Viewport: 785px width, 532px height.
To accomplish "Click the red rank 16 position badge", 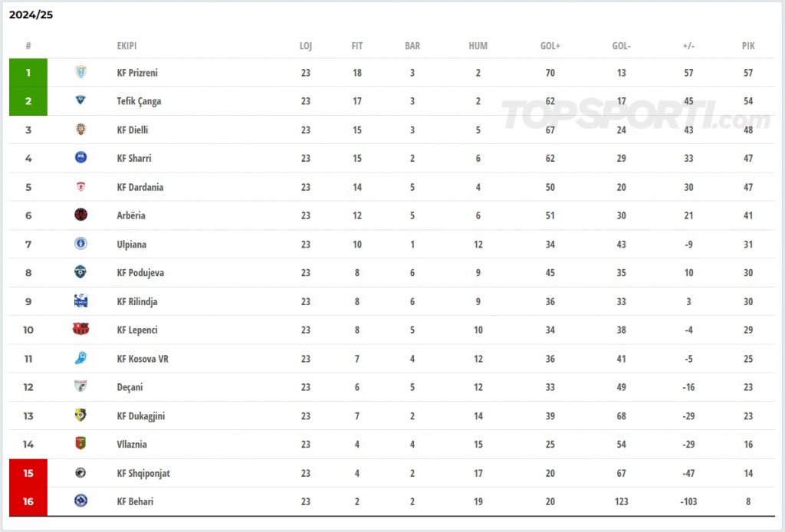I will [x=28, y=501].
